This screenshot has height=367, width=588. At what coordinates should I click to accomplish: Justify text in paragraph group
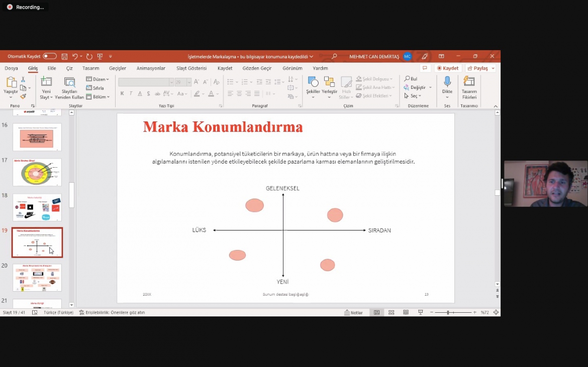pos(257,93)
